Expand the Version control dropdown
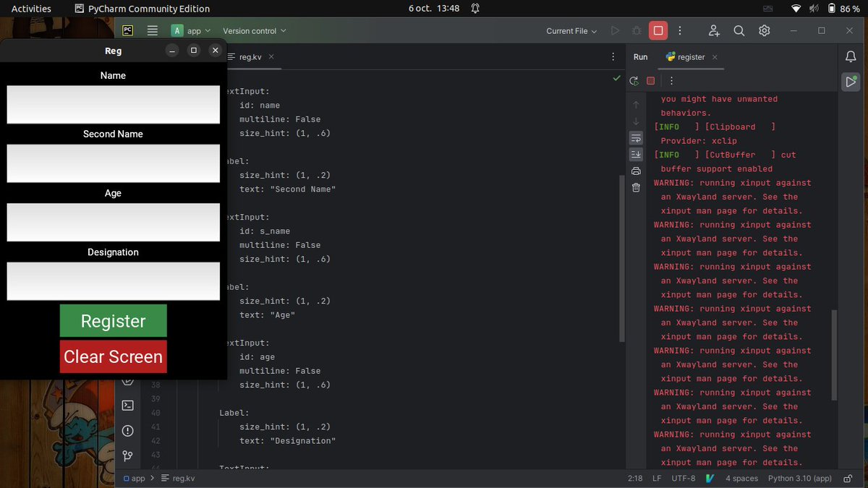The height and width of the screenshot is (488, 868). point(255,30)
